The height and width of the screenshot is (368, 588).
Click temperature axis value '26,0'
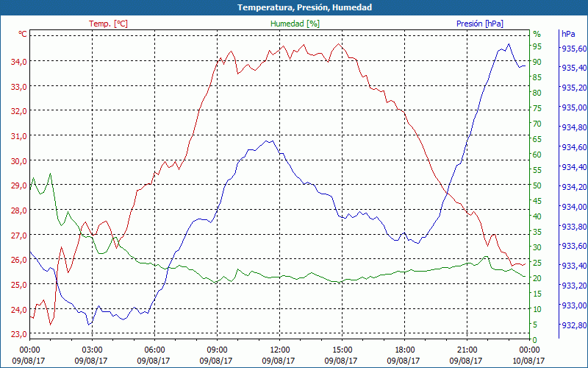(18, 260)
